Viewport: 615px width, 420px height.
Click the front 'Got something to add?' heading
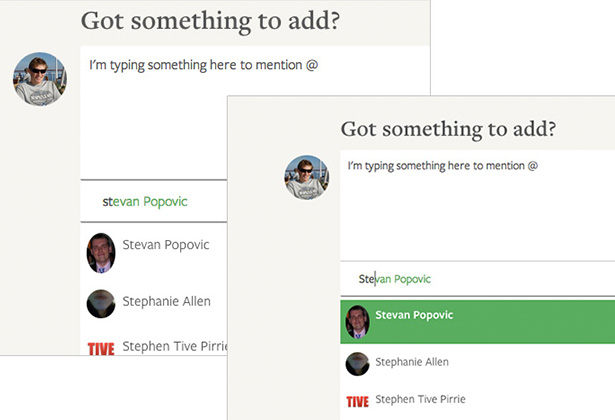pos(448,129)
